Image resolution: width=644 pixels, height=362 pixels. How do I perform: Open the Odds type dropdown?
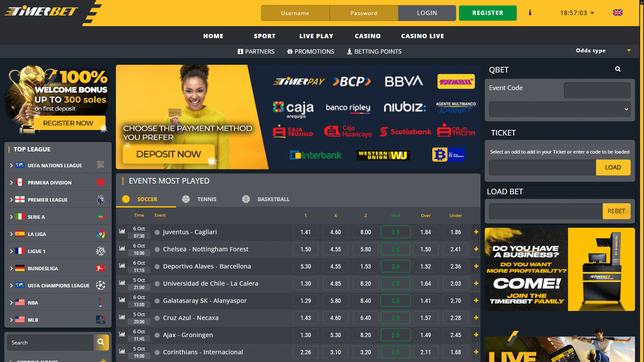pos(603,51)
